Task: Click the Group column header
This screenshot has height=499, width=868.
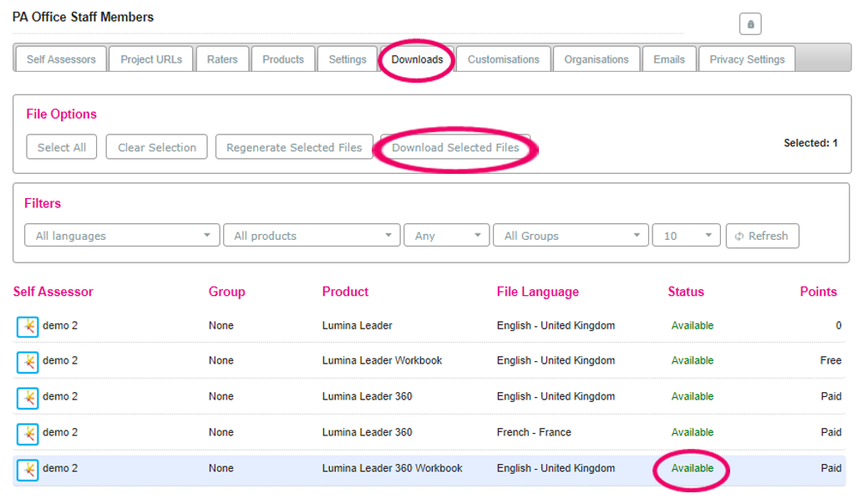Action: (x=226, y=292)
